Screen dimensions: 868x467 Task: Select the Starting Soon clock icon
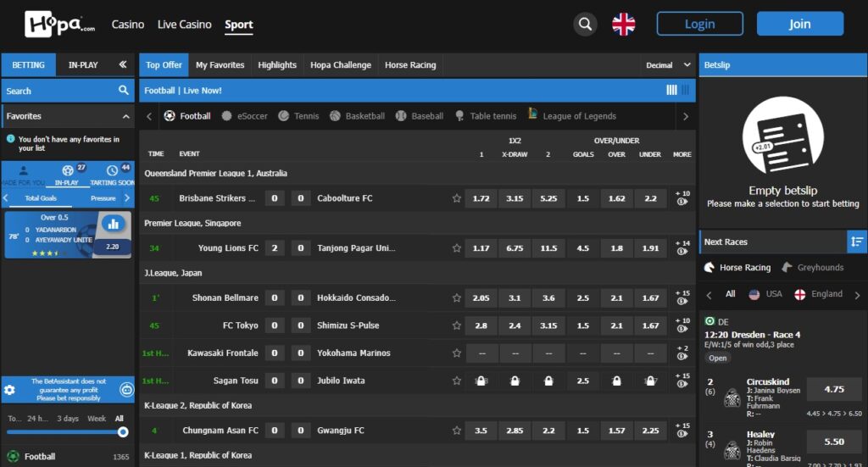112,170
